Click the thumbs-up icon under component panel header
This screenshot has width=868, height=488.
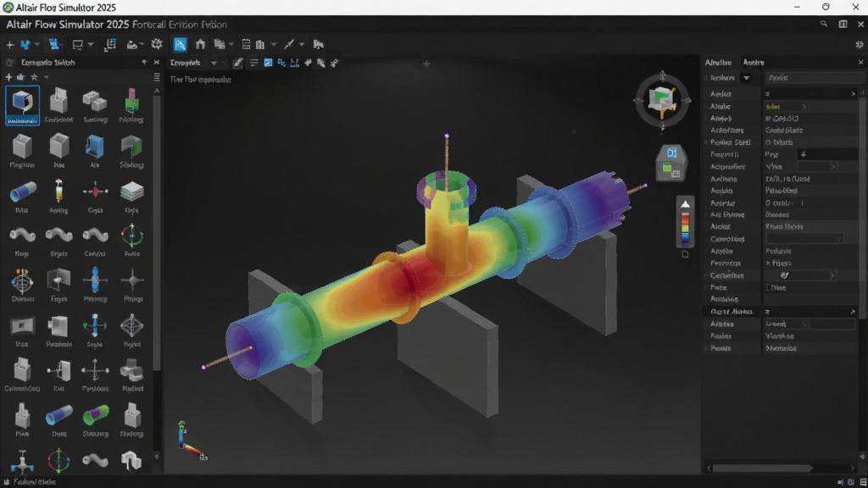21,77
